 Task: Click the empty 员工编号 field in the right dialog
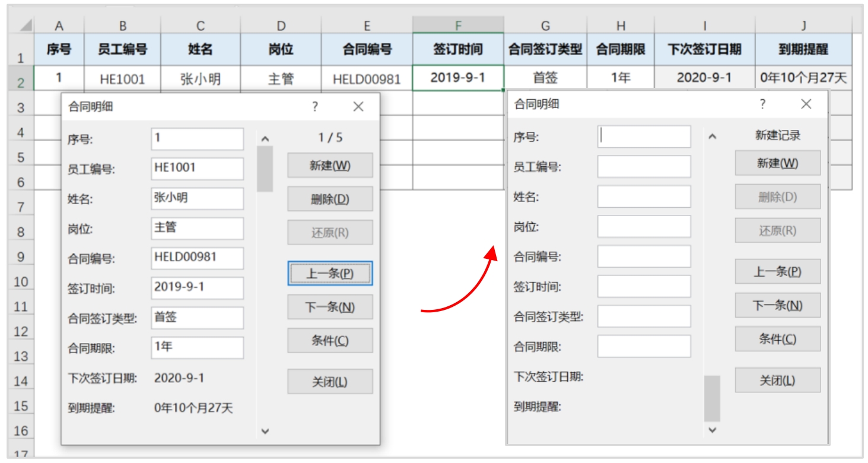(644, 166)
